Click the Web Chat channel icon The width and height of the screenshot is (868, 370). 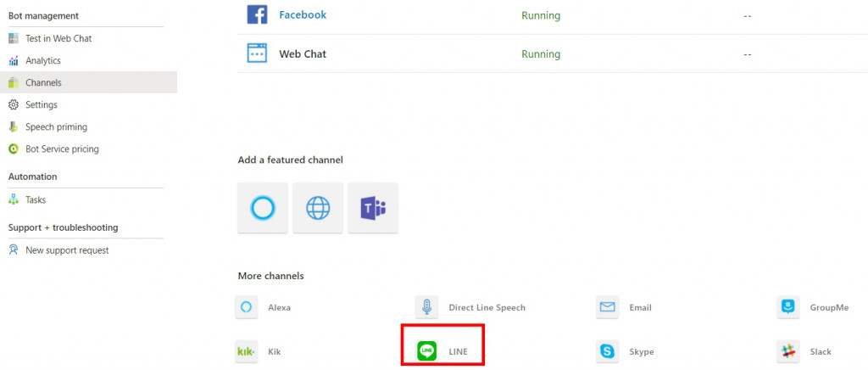(257, 53)
